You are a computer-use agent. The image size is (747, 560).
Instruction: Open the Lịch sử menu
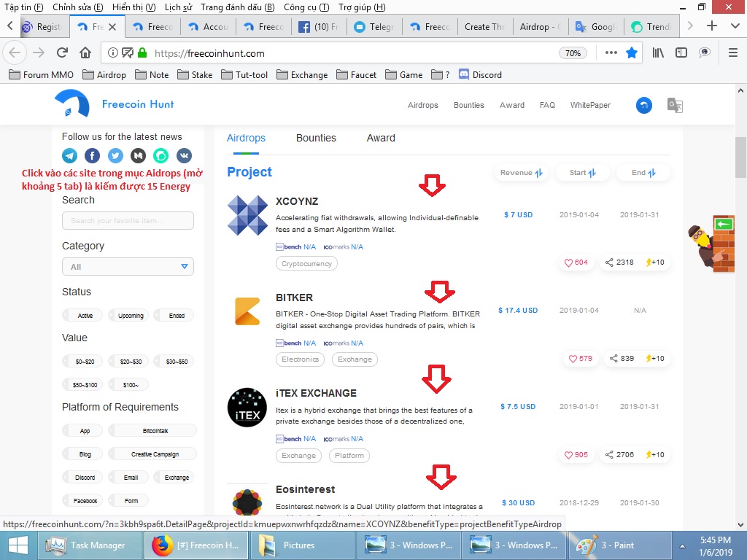[178, 7]
